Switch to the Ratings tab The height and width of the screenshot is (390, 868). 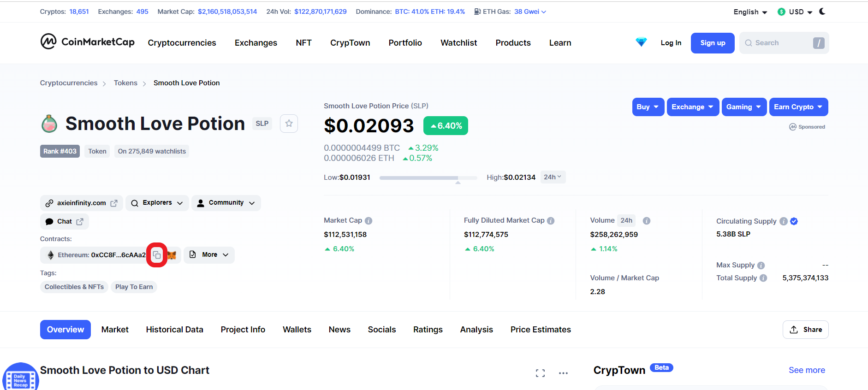(428, 330)
